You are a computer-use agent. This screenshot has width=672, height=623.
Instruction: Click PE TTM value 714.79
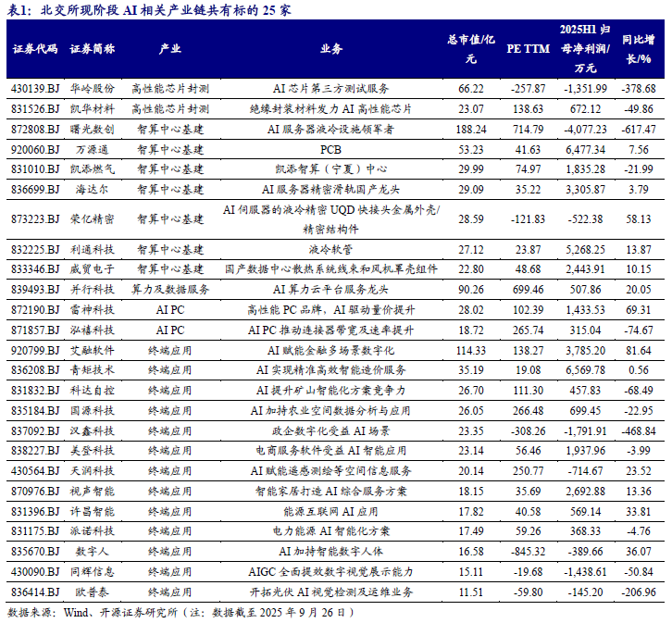[x=528, y=129]
